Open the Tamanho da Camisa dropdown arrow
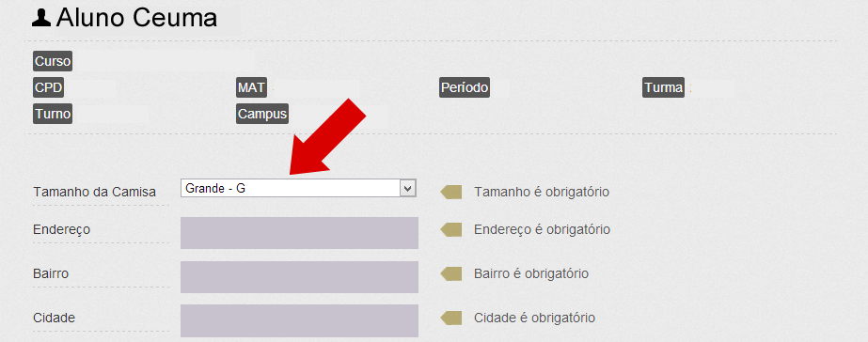 coord(407,188)
